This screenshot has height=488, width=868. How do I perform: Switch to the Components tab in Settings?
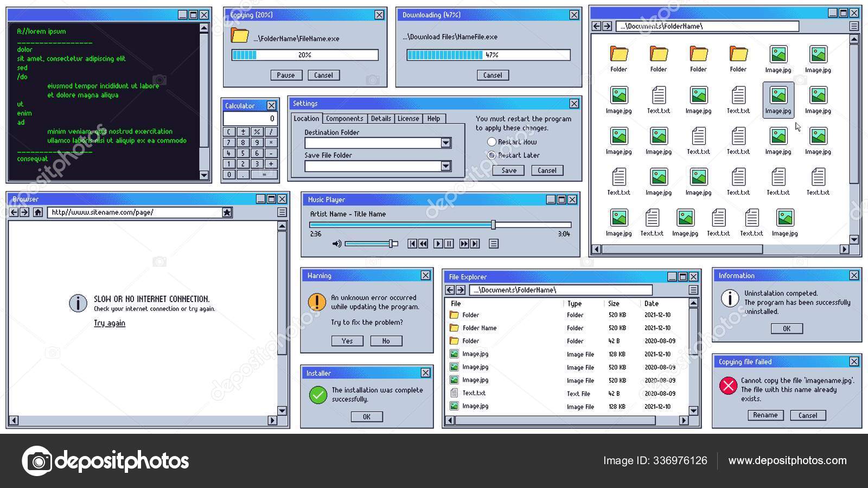[344, 119]
